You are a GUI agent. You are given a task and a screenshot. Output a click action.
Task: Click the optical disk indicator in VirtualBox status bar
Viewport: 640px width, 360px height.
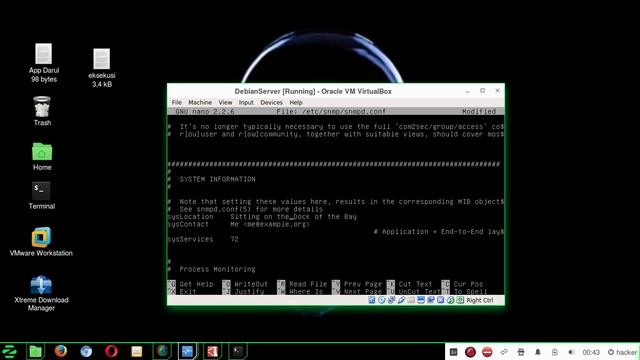click(381, 300)
